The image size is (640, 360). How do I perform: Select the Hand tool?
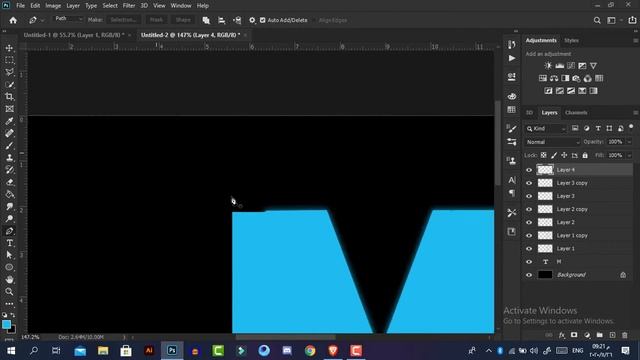click(9, 280)
